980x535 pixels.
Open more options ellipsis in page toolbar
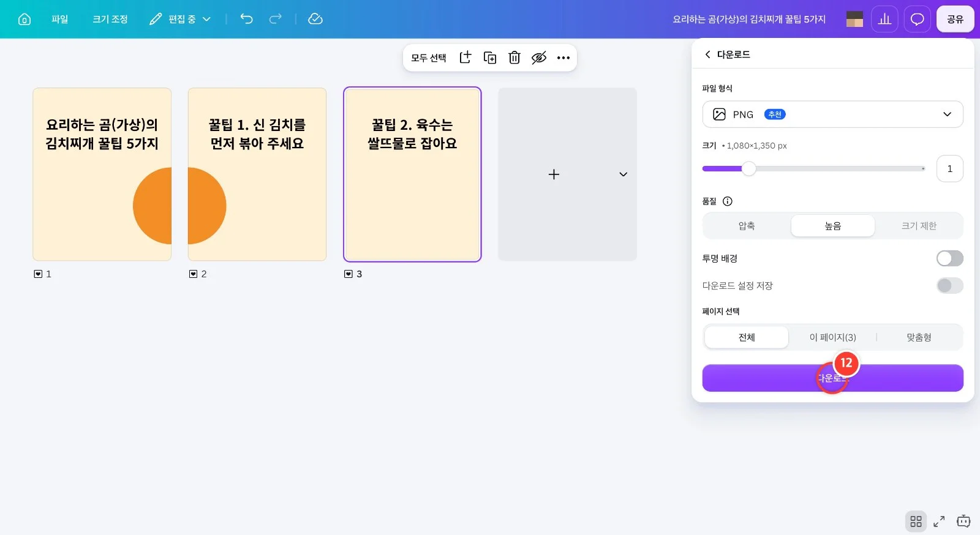(563, 58)
